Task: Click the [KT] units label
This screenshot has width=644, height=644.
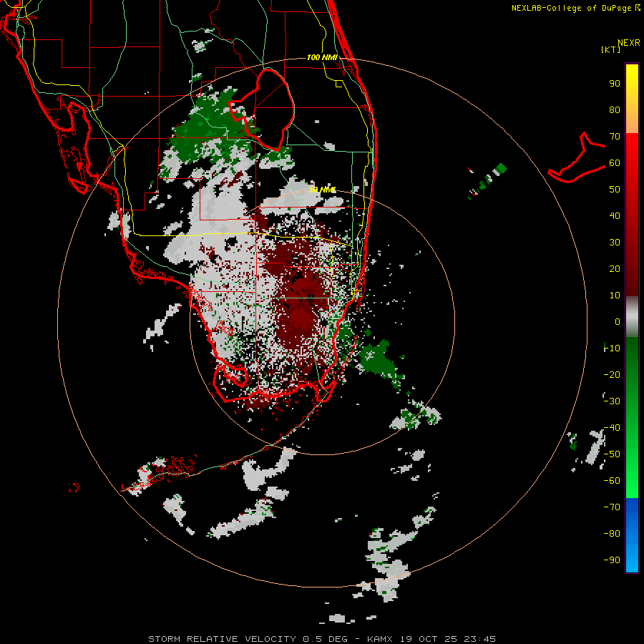Action: (x=610, y=49)
